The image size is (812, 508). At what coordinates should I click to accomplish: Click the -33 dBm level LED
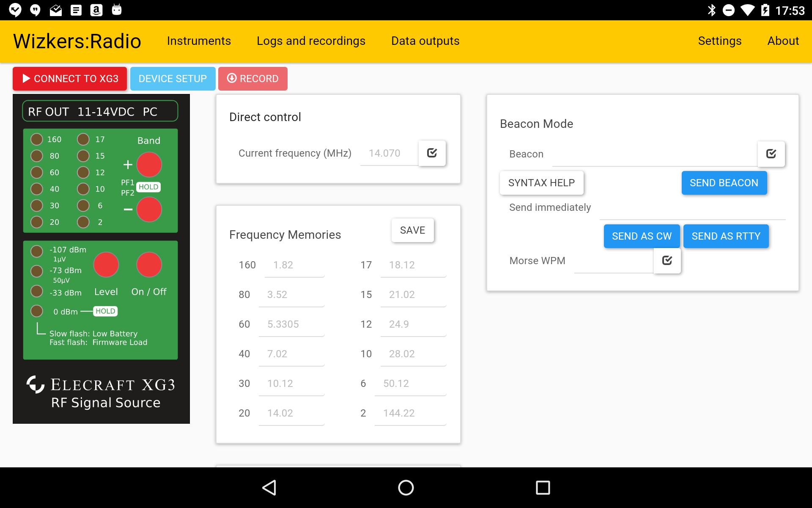point(37,291)
